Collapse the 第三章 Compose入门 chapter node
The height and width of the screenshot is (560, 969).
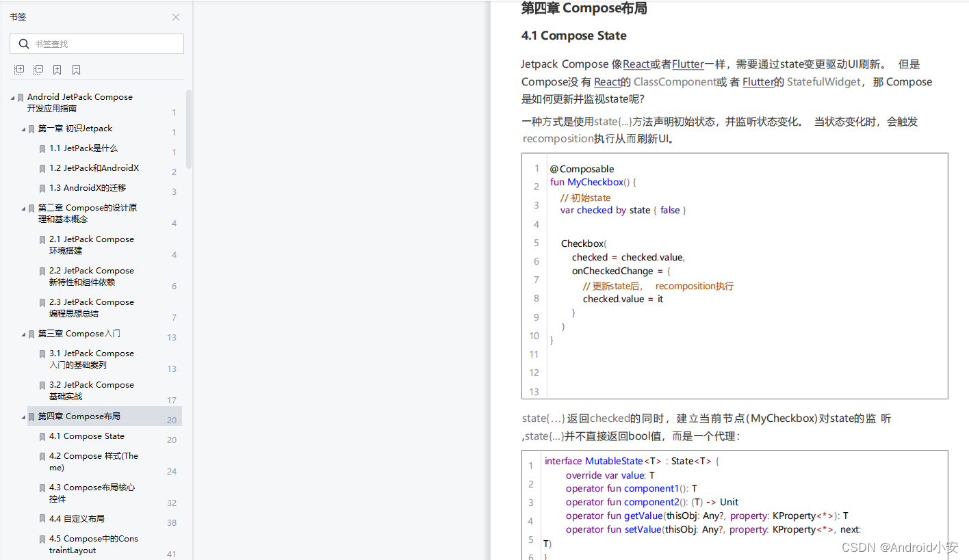click(x=24, y=334)
